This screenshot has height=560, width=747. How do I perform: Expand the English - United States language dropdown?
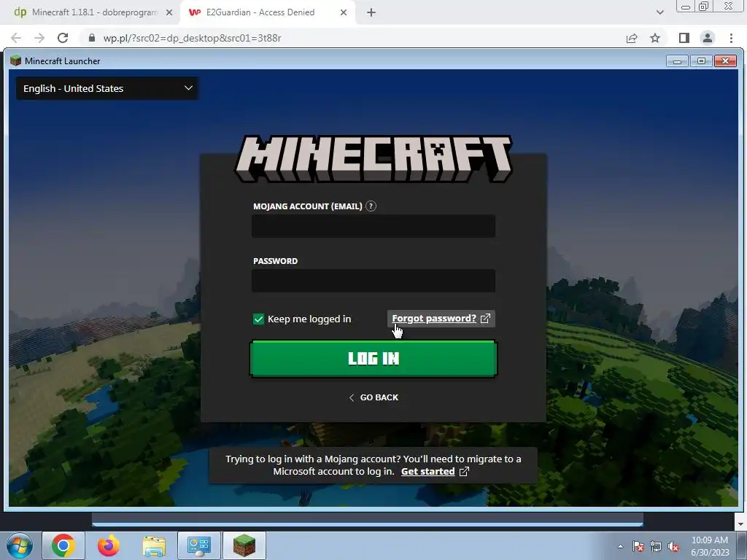coord(107,88)
